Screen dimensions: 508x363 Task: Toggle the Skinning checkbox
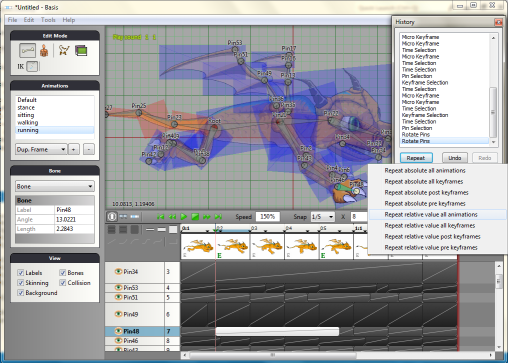coord(21,283)
